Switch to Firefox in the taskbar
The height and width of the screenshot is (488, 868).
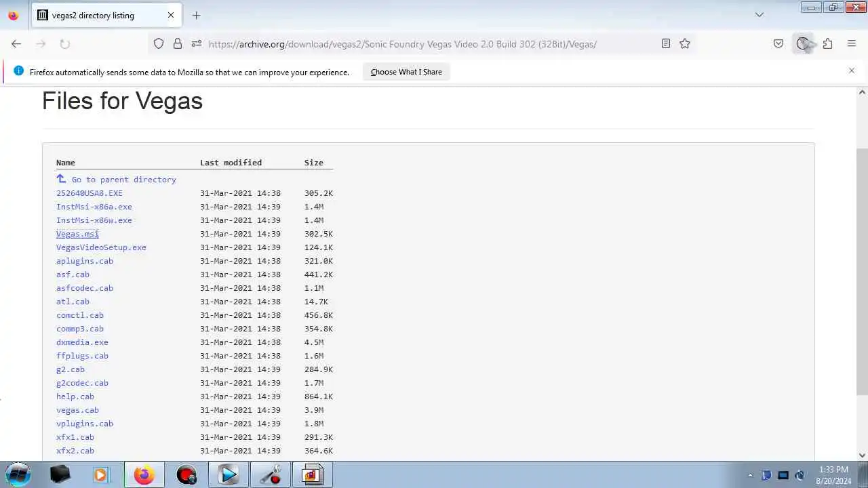tap(144, 474)
